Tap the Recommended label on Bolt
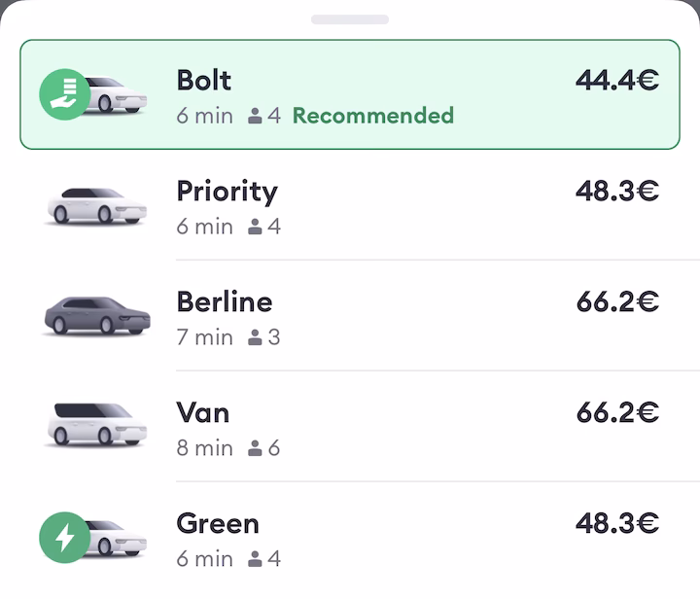Screen dimensions: 700x599 click(372, 116)
